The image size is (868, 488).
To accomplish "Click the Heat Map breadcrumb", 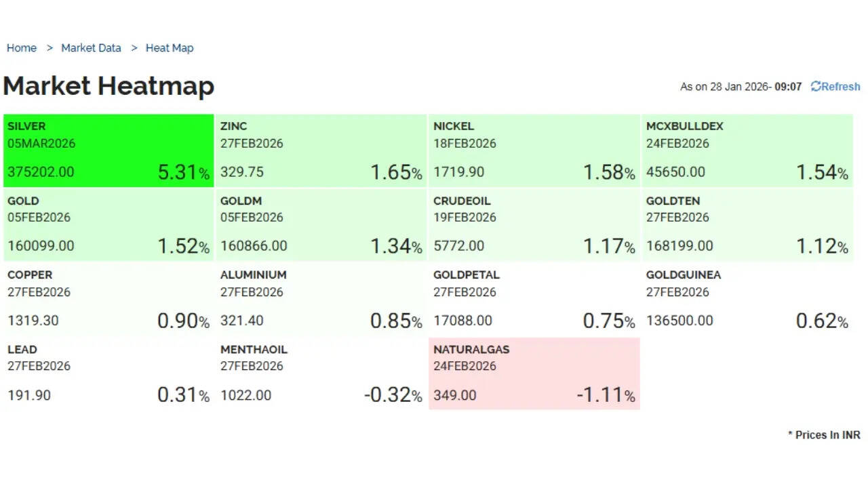I will coord(170,48).
